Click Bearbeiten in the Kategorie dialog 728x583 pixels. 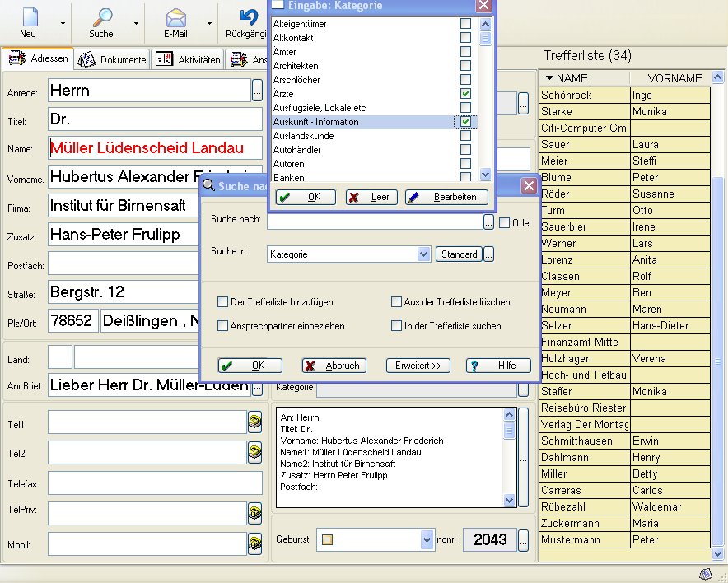(446, 198)
